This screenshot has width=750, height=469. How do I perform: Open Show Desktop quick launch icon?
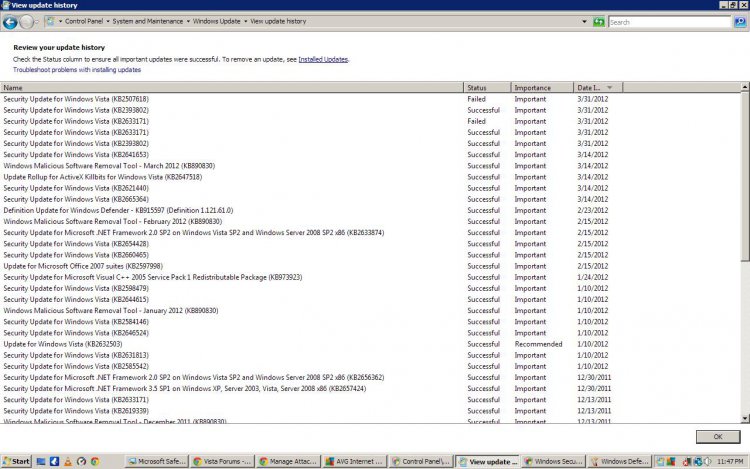click(41, 461)
